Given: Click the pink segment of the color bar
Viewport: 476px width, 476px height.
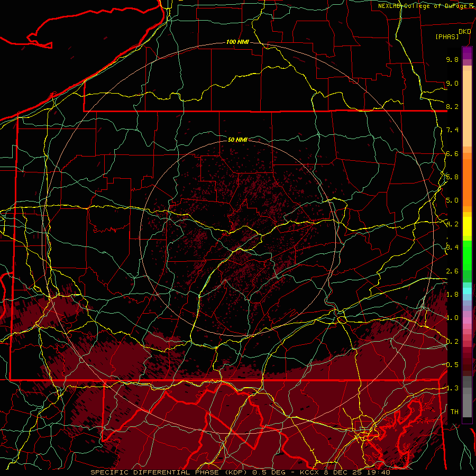Looking at the screenshot, I should point(467,321).
